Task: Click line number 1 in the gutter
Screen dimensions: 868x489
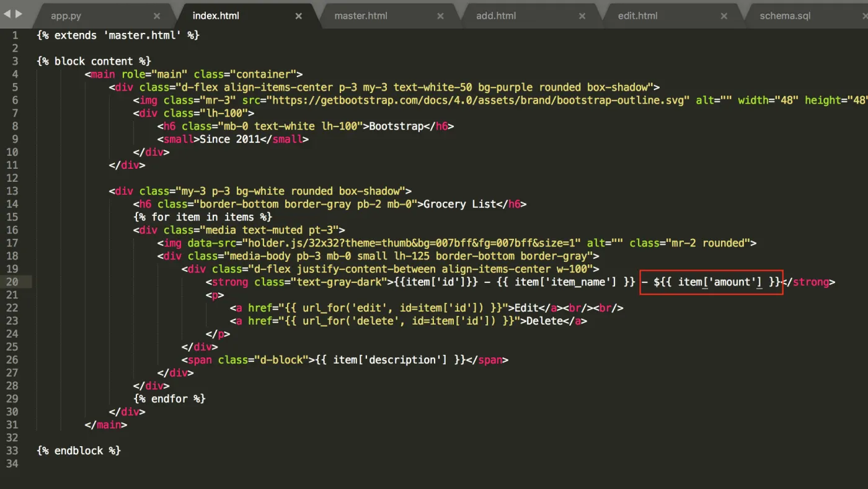Action: pyautogui.click(x=15, y=35)
